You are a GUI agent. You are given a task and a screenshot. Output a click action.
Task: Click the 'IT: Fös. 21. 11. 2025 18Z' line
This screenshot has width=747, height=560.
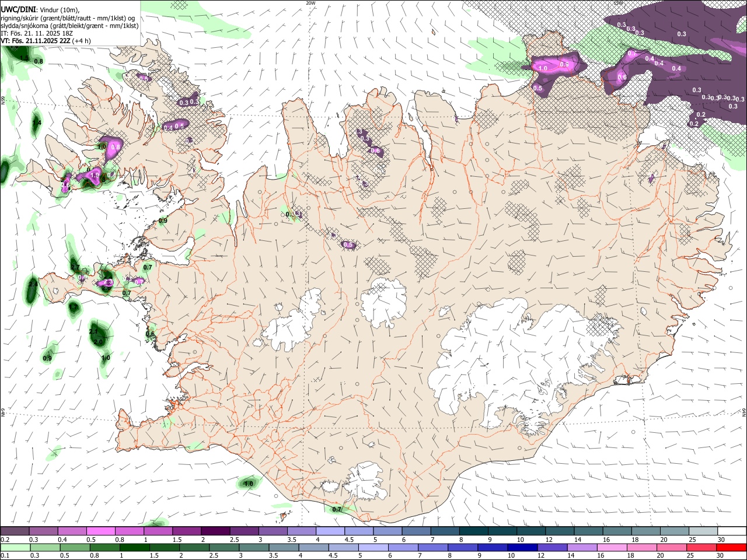pyautogui.click(x=37, y=33)
